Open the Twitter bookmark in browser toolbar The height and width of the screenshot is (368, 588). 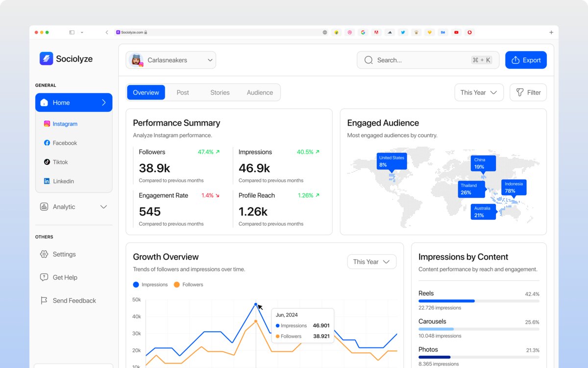[403, 32]
